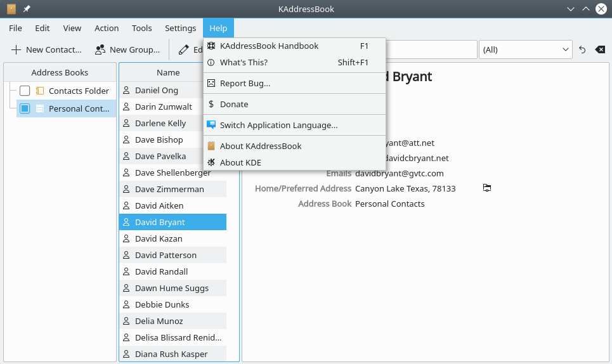Screen dimensions: 612x364
Task: Choose Report Bug... from Help menu
Action: coord(295,83)
